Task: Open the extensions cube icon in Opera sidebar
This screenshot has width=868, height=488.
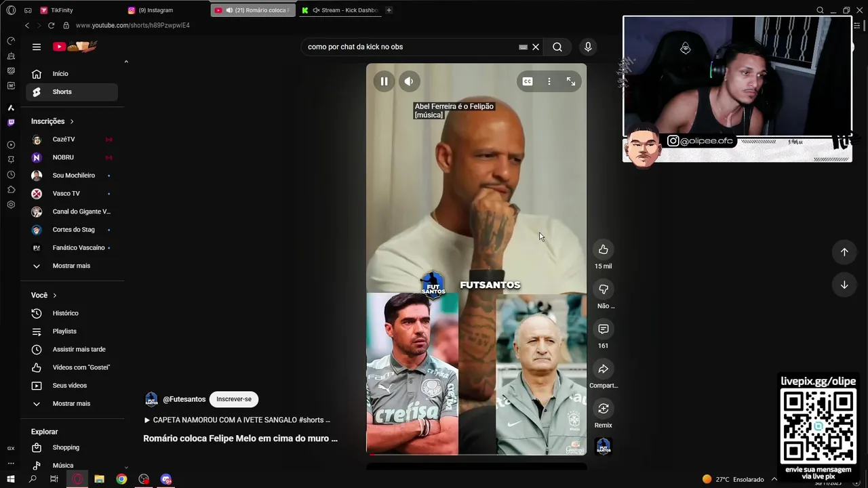Action: click(x=11, y=190)
